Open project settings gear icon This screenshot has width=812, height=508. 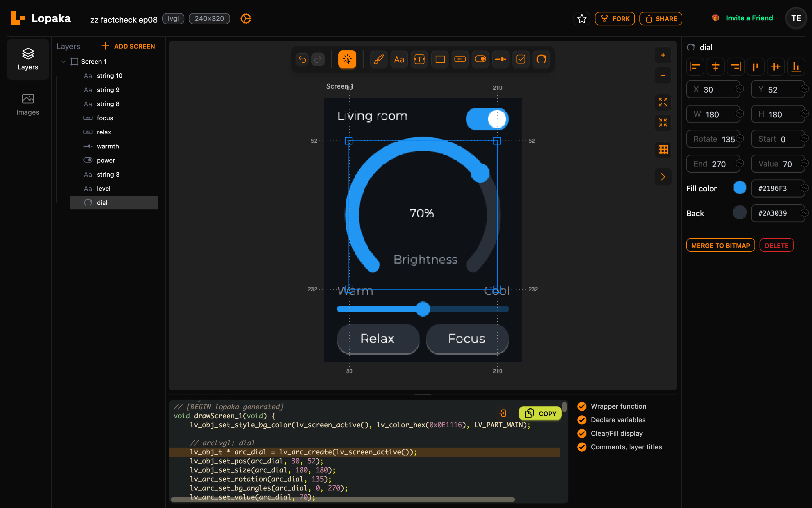pos(246,18)
